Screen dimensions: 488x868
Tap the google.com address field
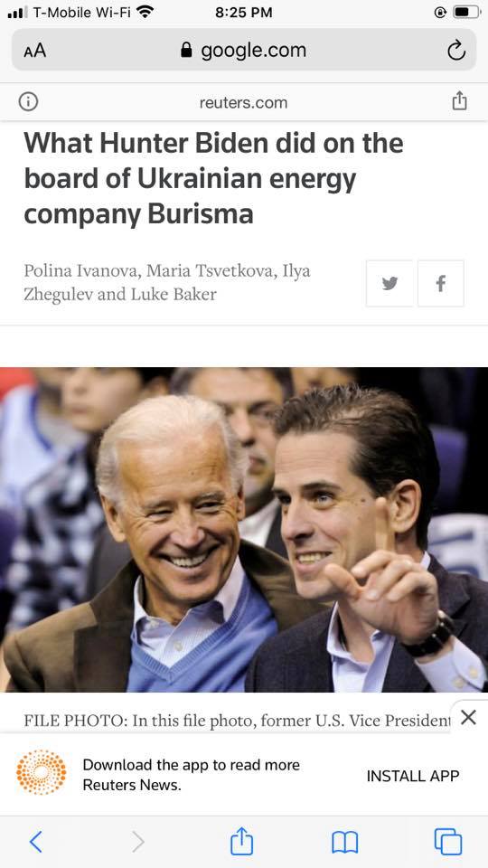[243, 51]
